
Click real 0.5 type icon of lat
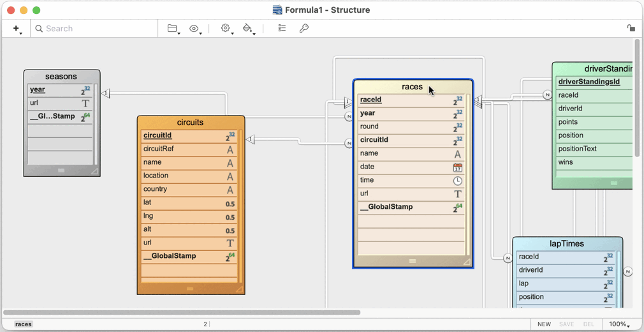230,204
